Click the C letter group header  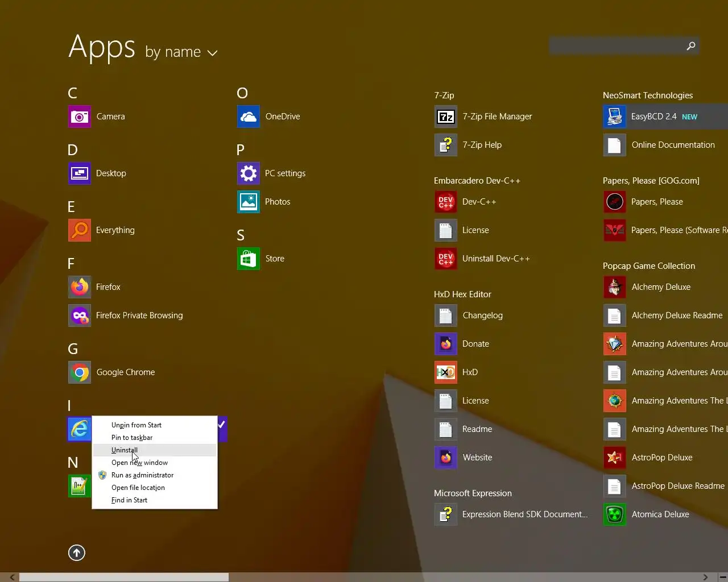(x=72, y=93)
